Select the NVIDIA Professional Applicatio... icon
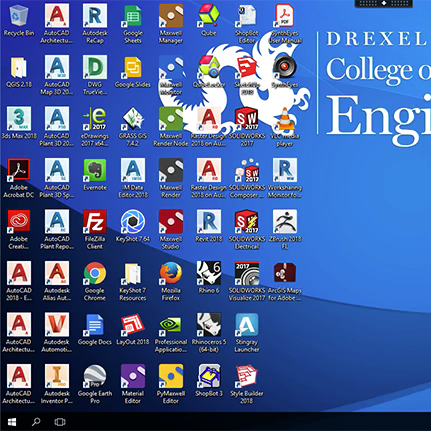Image resolution: width=431 pixels, height=431 pixels. (171, 324)
